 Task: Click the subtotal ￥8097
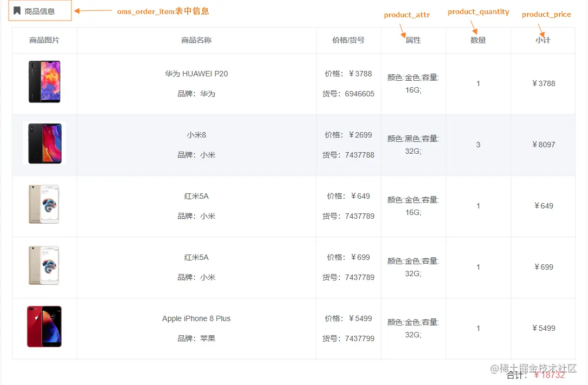point(544,145)
